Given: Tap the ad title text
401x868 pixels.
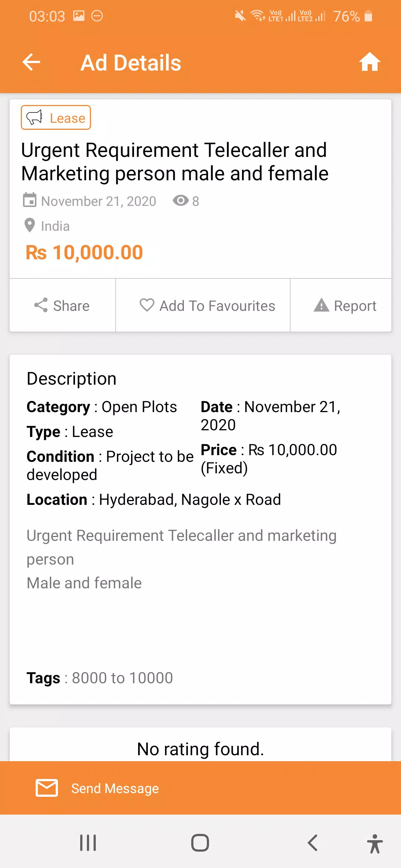Looking at the screenshot, I should point(175,162).
